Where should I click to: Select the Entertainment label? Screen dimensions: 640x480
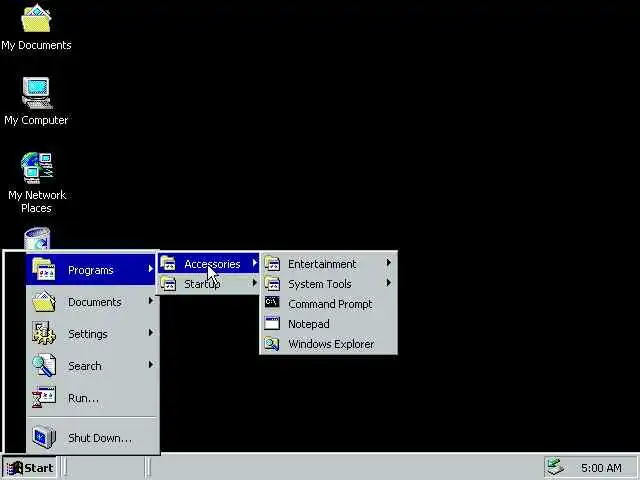click(x=322, y=264)
